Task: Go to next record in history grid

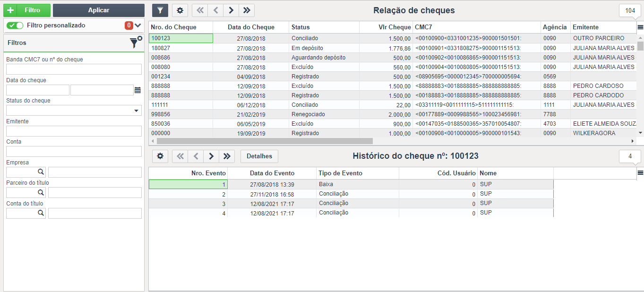Action: [211, 156]
